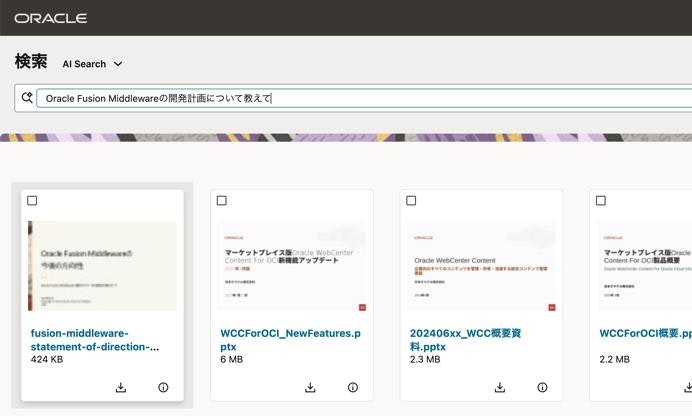Click the 6 MB file size text
Viewport: 692px width, 416px height.
232,360
